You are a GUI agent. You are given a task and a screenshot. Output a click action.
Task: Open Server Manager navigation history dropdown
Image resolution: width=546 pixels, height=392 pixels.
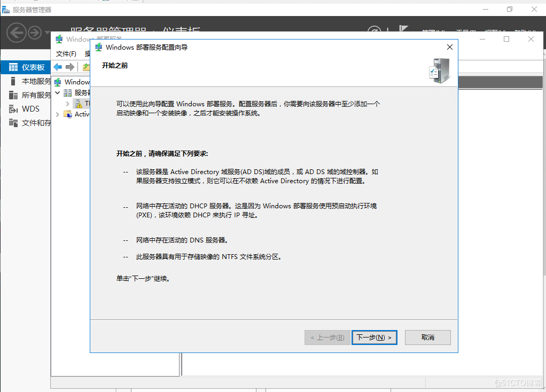48,33
